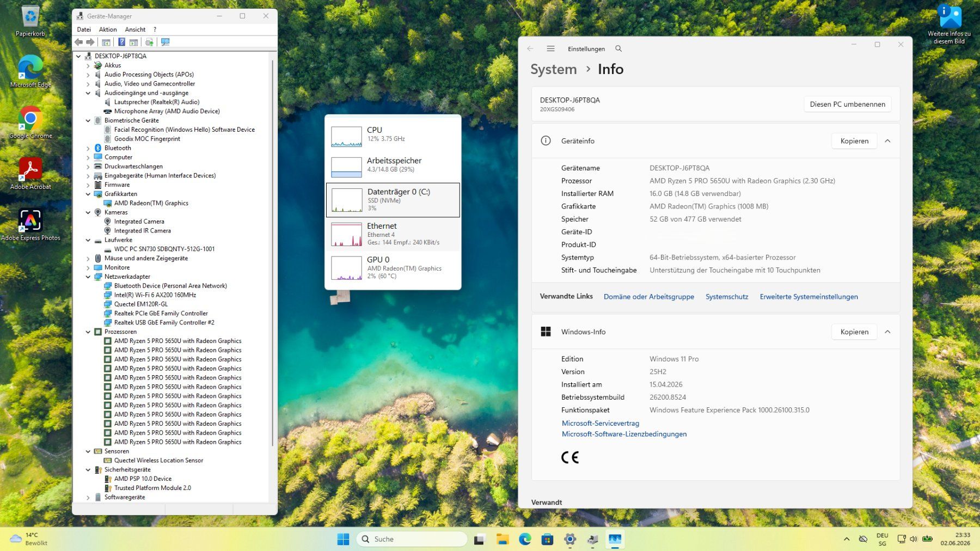Go back in Geräte-Manager toolbar
Image resolution: width=980 pixels, height=551 pixels.
coord(79,42)
